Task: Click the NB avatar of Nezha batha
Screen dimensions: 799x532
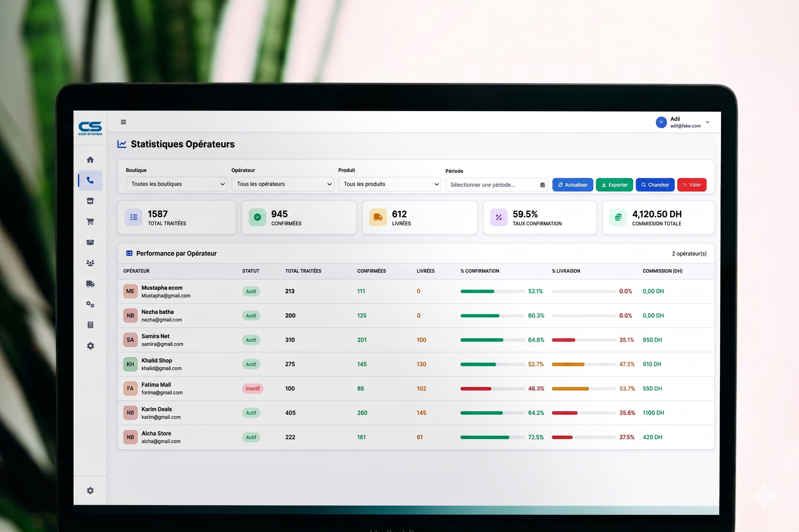Action: [x=130, y=316]
